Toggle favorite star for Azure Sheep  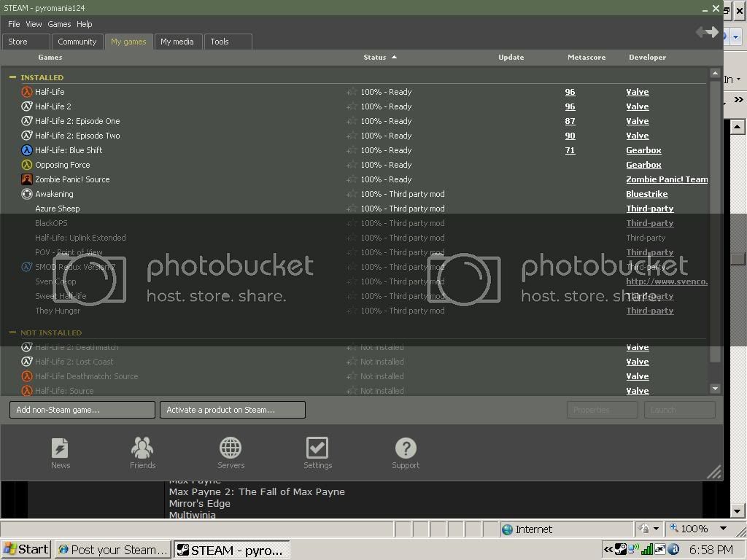(352, 209)
